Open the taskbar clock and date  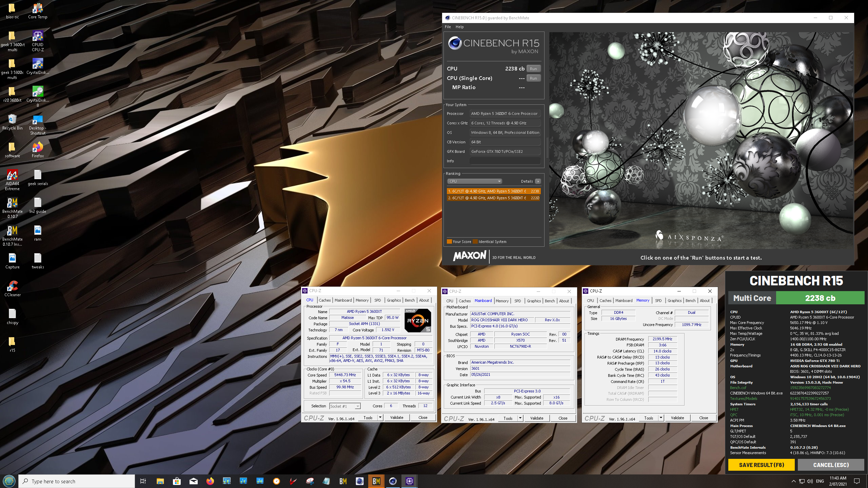(x=838, y=481)
